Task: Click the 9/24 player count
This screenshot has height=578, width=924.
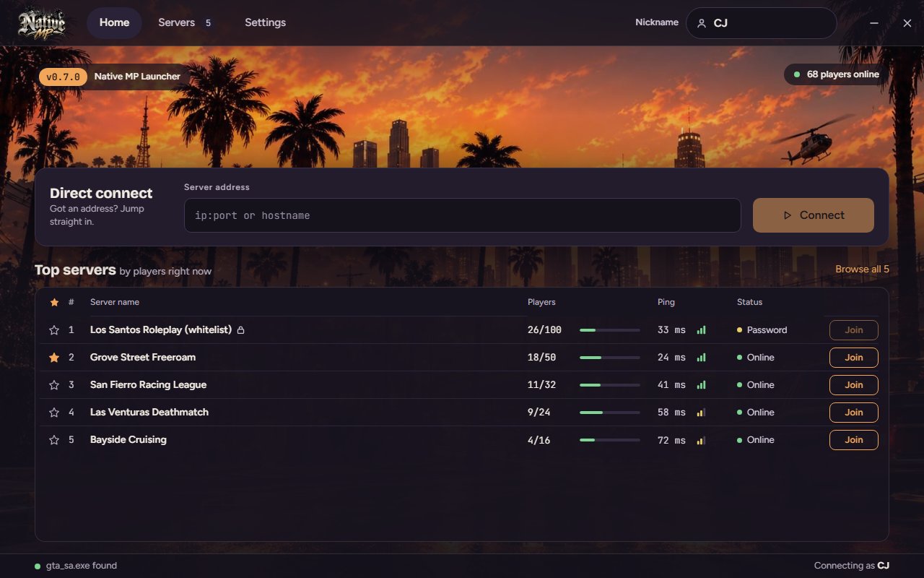Action: (539, 413)
